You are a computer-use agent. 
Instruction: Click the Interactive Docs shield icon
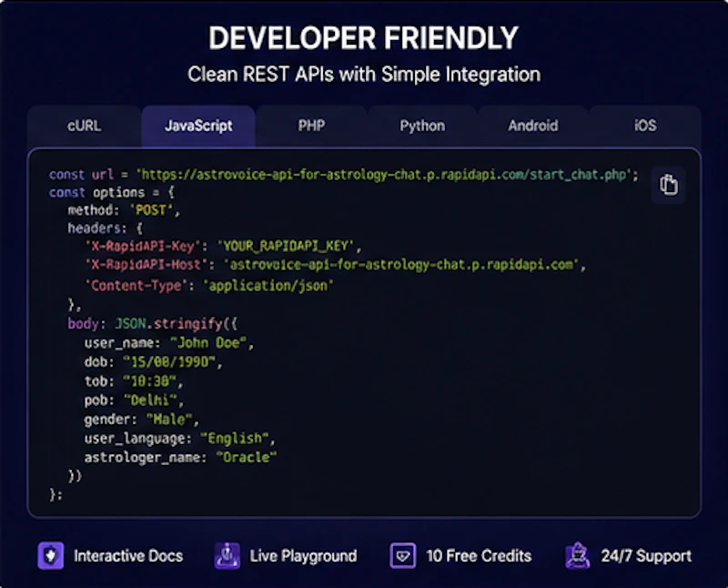click(51, 555)
